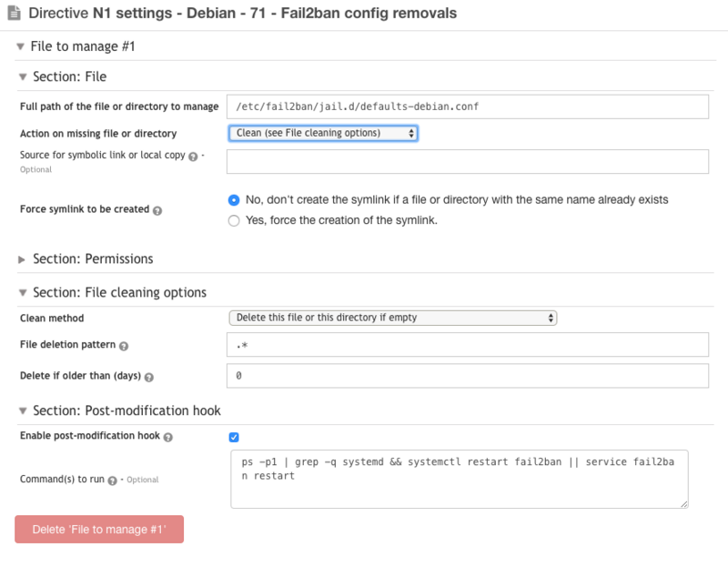
Task: Click the directive document icon beside the title
Action: [x=15, y=13]
